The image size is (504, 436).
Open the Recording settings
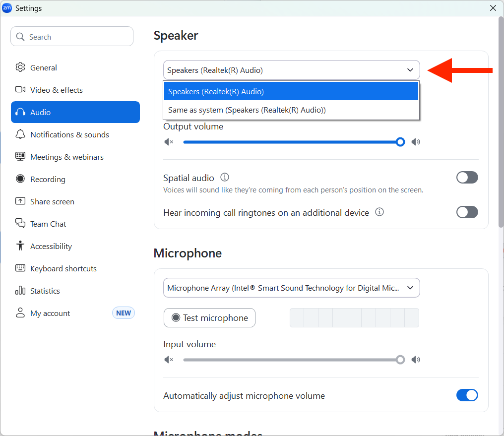pos(75,179)
